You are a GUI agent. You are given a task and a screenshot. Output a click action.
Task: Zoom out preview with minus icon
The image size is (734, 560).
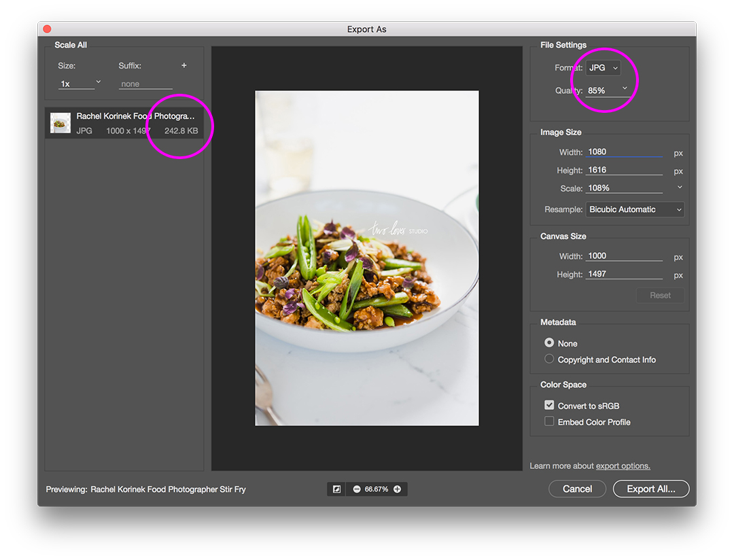[x=357, y=489]
